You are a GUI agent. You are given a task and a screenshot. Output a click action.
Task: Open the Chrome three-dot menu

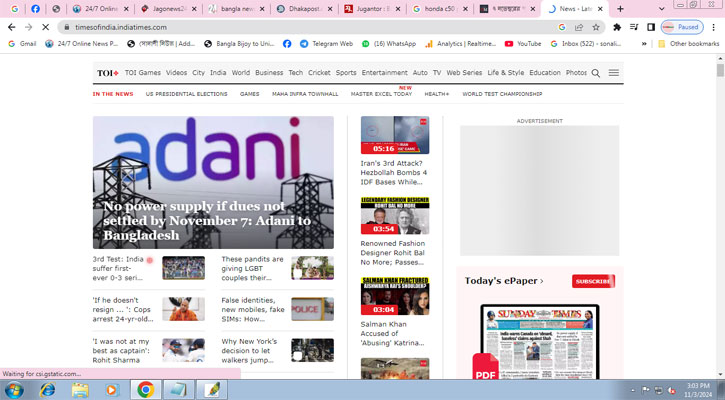[711, 27]
